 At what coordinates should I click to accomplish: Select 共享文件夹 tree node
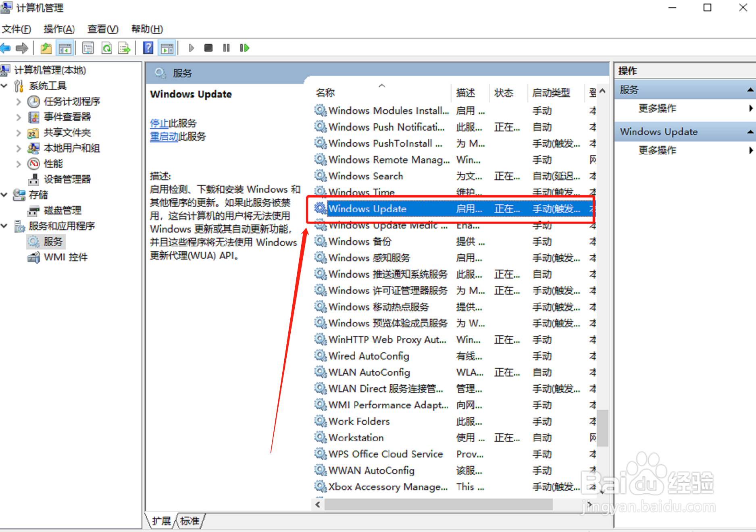[x=67, y=133]
